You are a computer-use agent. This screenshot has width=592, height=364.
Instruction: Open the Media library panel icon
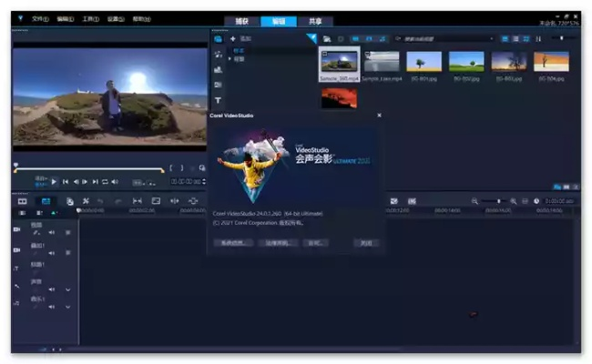[218, 39]
